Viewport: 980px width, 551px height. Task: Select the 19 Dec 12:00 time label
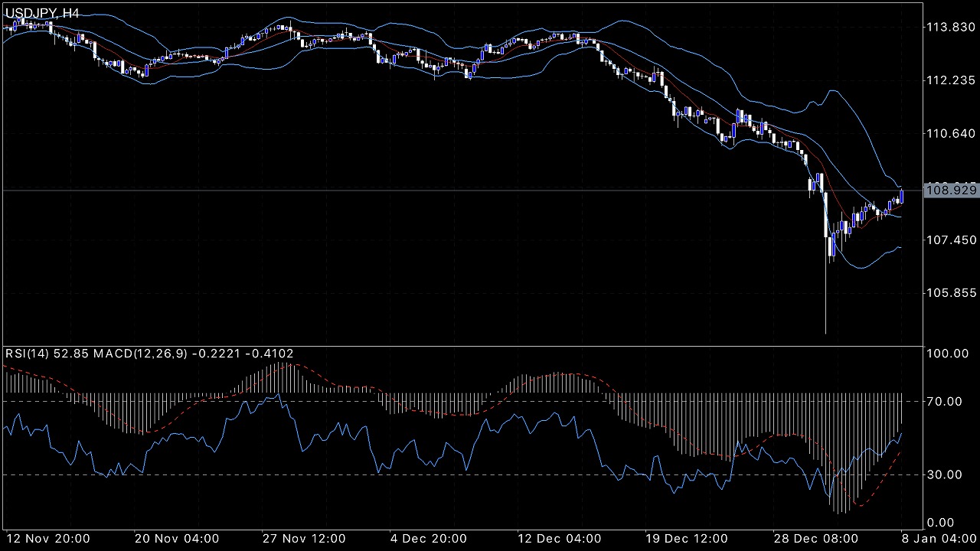coord(688,538)
